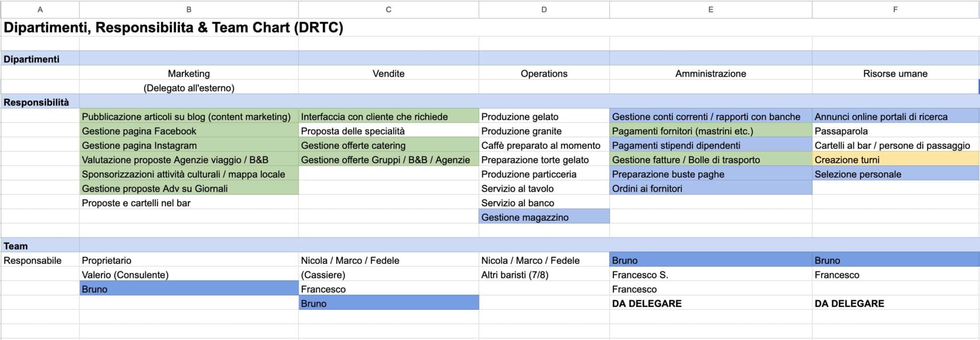Select the Amministrazione cell
980x340 pixels.
tap(711, 73)
